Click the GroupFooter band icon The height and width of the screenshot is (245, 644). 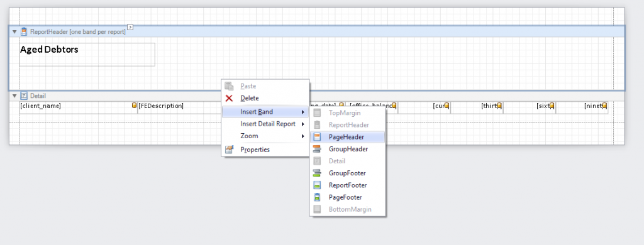tap(317, 173)
